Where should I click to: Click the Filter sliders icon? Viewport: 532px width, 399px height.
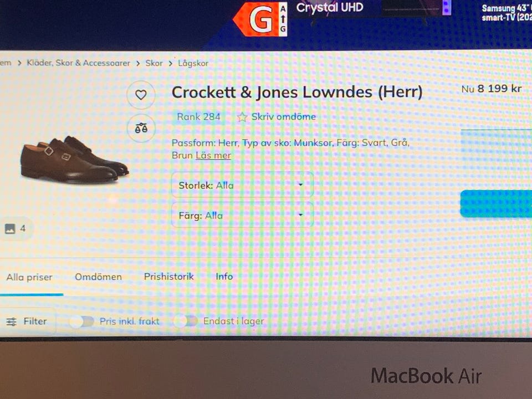click(11, 321)
